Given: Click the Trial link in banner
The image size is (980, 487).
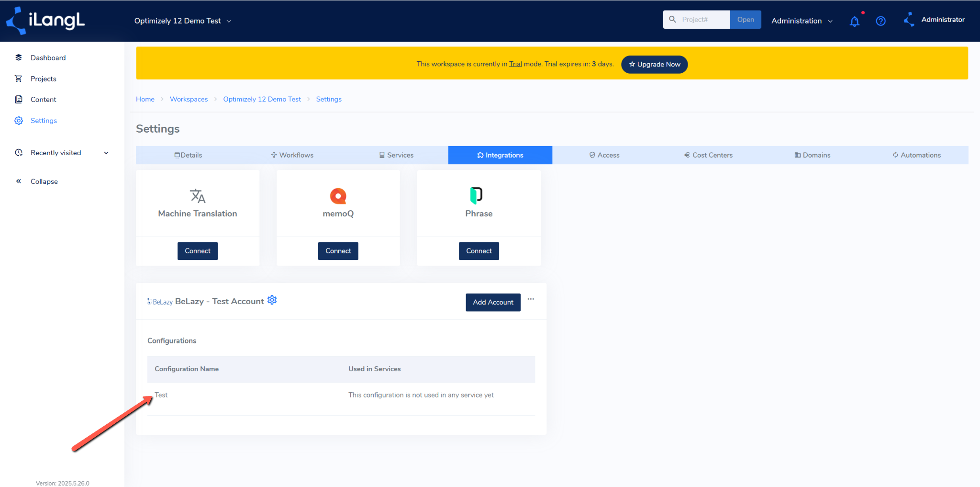Looking at the screenshot, I should pyautogui.click(x=515, y=64).
